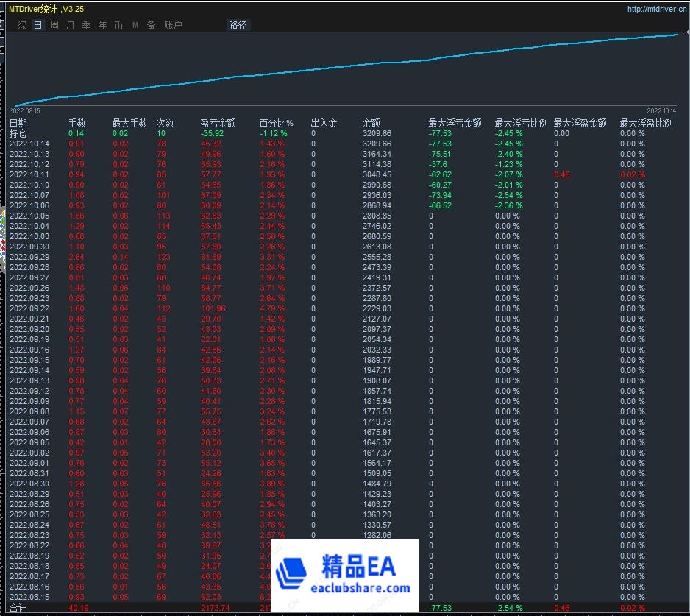The width and height of the screenshot is (690, 616).
Task: Select the 日 daily statistics tab
Action: (38, 25)
